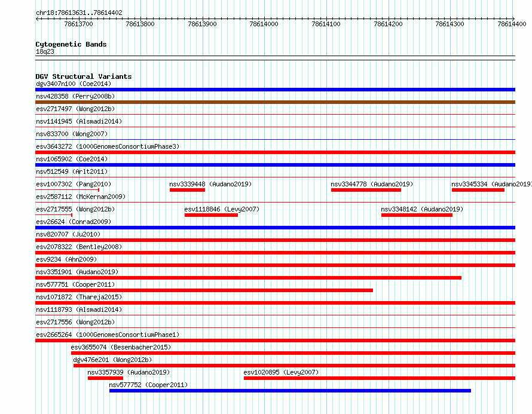This screenshot has width=532, height=414.
Task: Select the nsv3357939 (Audano2019) short bar
Action: [106, 378]
